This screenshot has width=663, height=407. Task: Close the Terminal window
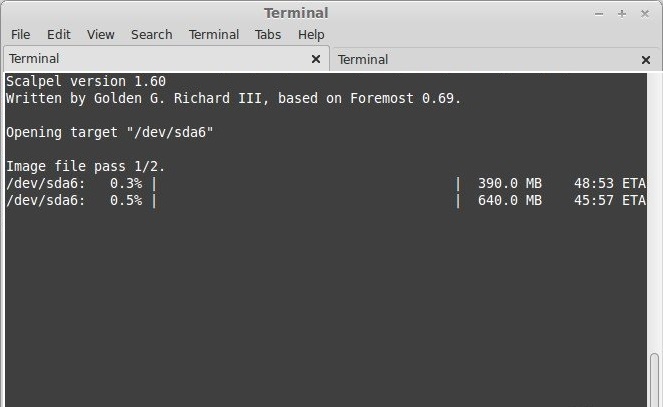pyautogui.click(x=645, y=14)
